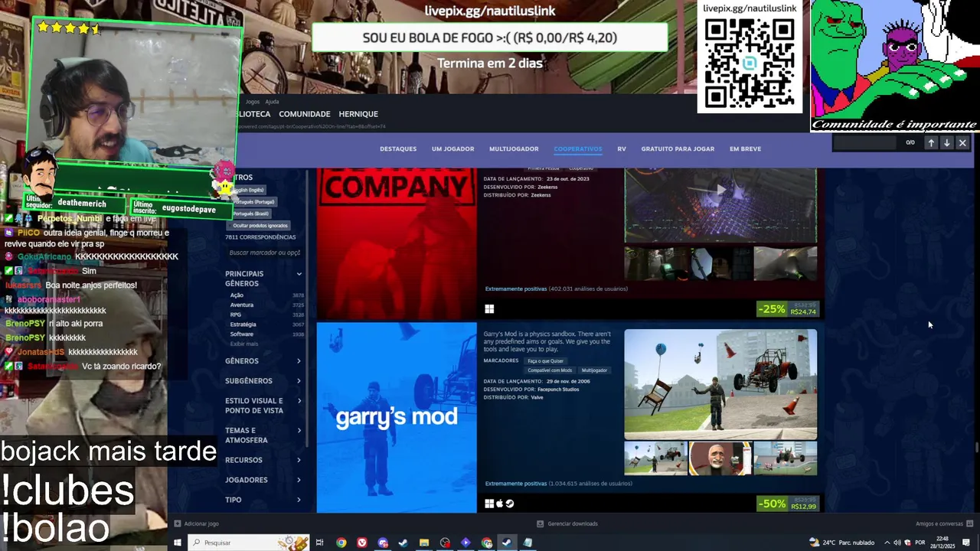
Task: Open the Windows Start menu
Action: pos(177,543)
